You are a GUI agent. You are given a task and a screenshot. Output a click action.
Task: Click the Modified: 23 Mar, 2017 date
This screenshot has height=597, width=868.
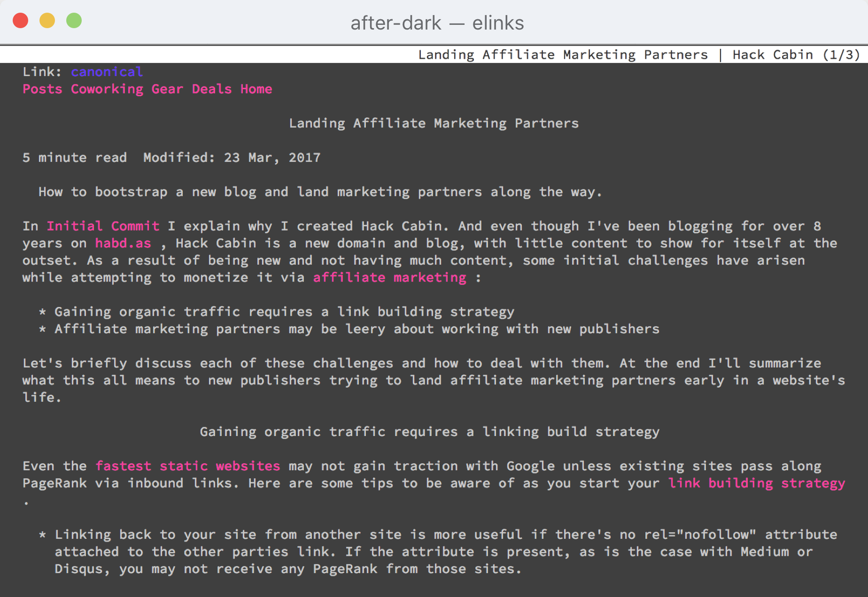[232, 158]
